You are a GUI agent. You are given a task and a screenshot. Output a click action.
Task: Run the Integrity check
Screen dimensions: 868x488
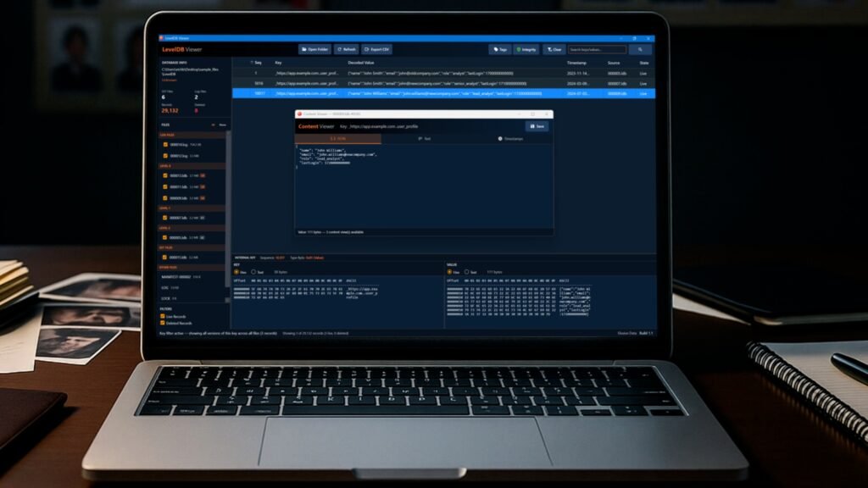(x=526, y=49)
